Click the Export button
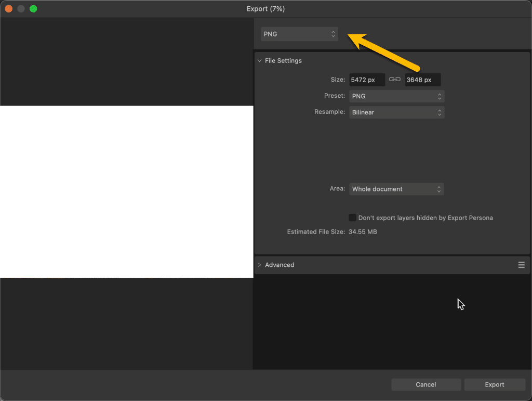The height and width of the screenshot is (401, 532). click(494, 384)
